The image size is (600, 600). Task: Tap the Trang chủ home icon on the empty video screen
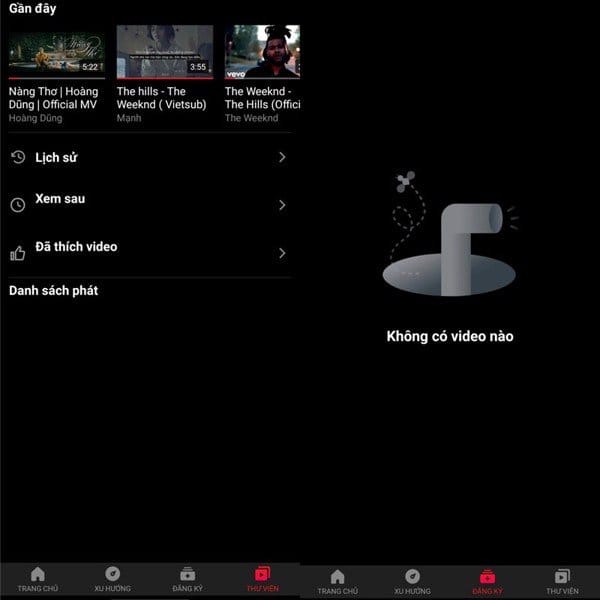point(337,577)
